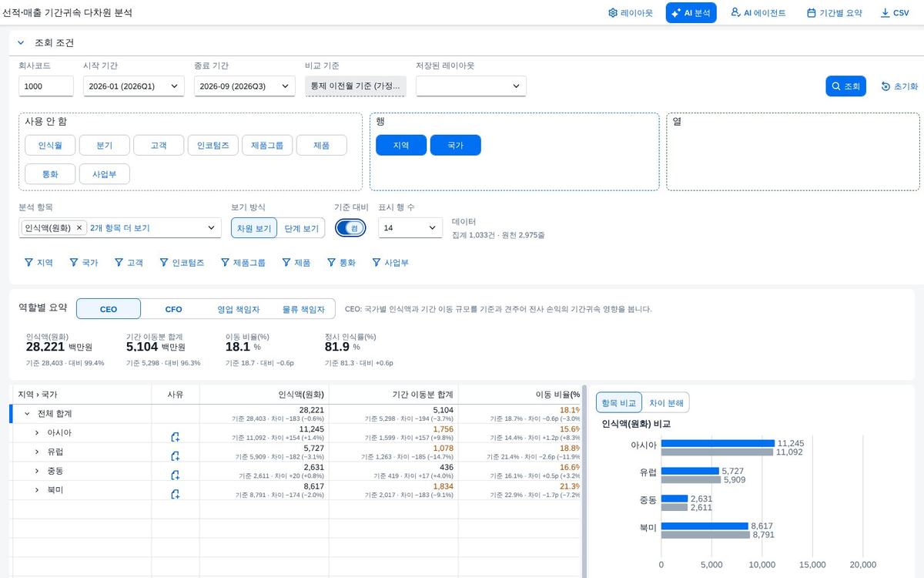
Task: Select the unused 사업부 dimension chip
Action: coord(105,173)
